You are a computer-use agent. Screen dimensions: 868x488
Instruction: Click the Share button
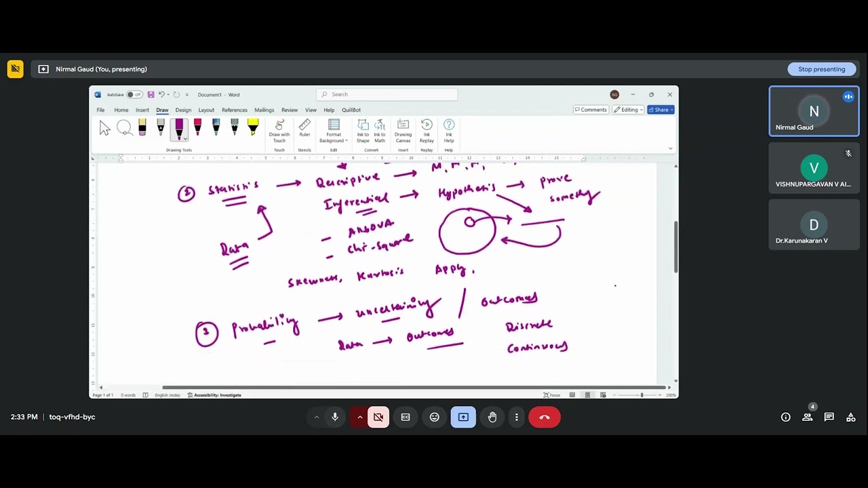660,110
